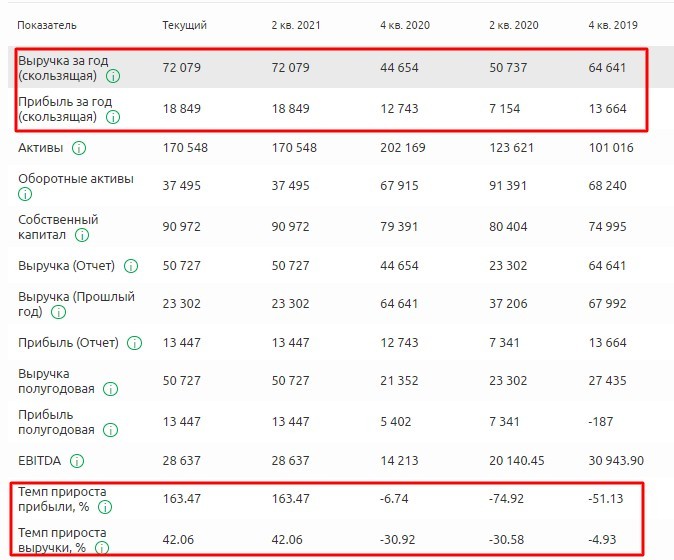Click info icon beside Собственный капитал
The height and width of the screenshot is (560, 674).
(x=82, y=235)
